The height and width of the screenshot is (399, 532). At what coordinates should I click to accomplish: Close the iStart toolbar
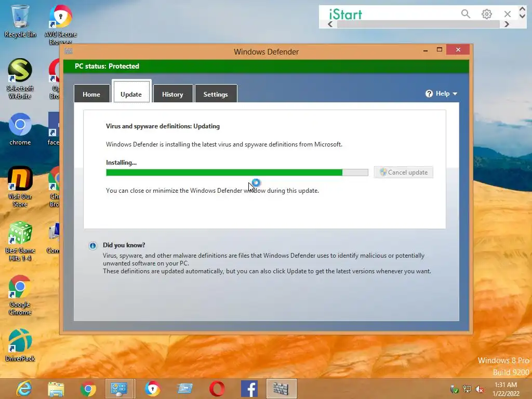coord(508,14)
